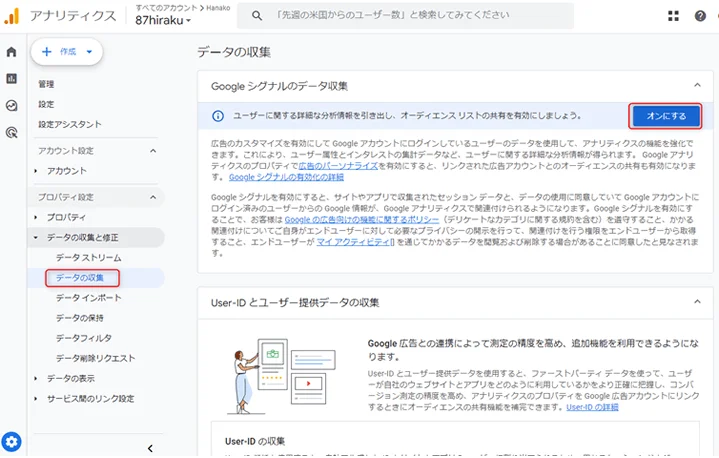Collapse the Google シグナルのデータ収集 panel
The width and height of the screenshot is (719, 458).
click(x=697, y=85)
